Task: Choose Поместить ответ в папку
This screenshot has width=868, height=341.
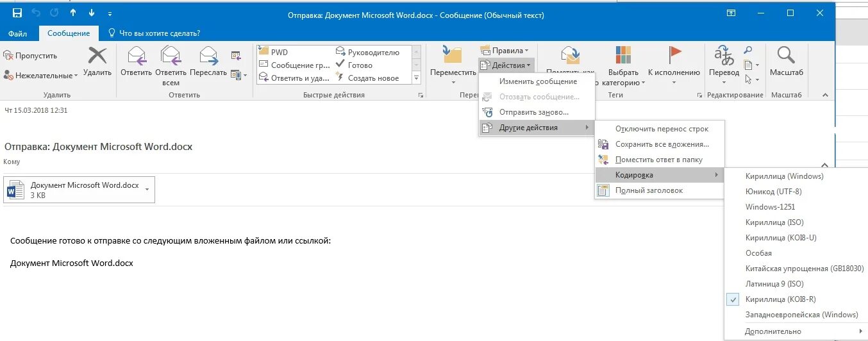Action: (x=660, y=160)
